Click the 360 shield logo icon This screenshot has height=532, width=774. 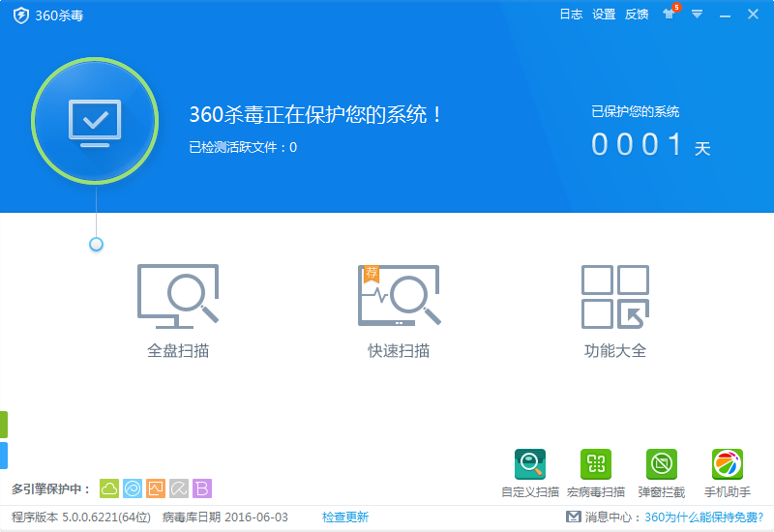point(21,15)
